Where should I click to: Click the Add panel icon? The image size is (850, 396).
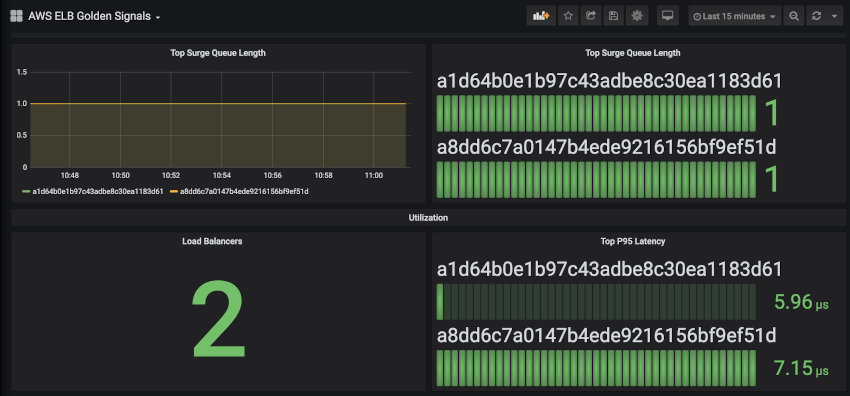[541, 16]
